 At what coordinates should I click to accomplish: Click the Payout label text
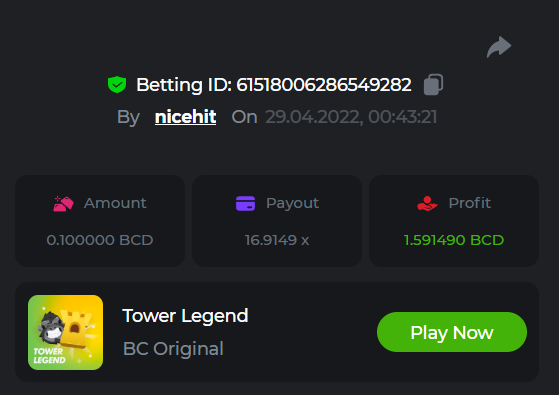pos(292,203)
